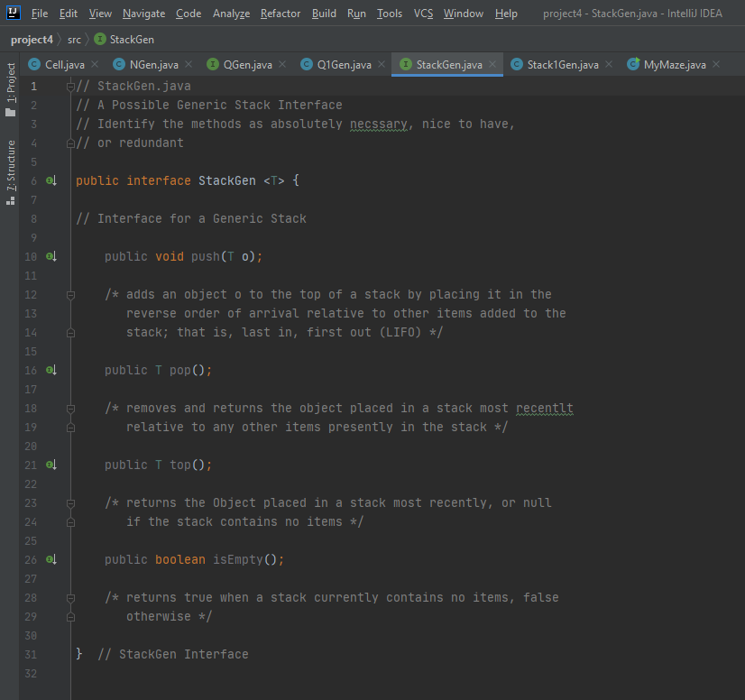745x700 pixels.
Task: Collapse the header comment fold at line 1
Action: click(x=70, y=87)
